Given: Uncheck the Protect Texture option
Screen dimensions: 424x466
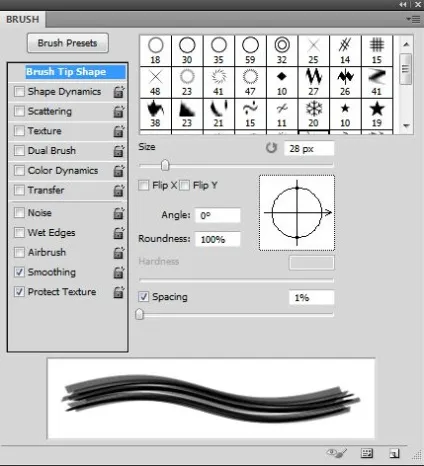Looking at the screenshot, I should tap(19, 292).
